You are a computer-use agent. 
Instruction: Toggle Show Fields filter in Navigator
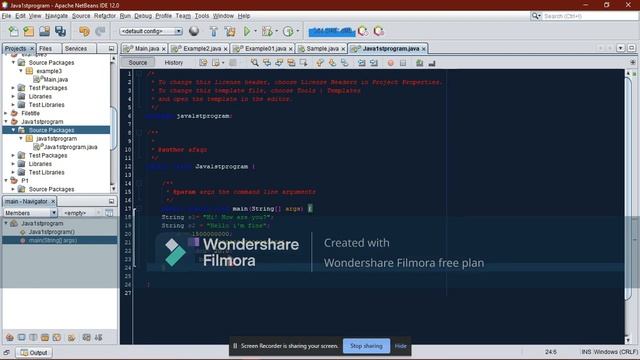[x=21, y=337]
